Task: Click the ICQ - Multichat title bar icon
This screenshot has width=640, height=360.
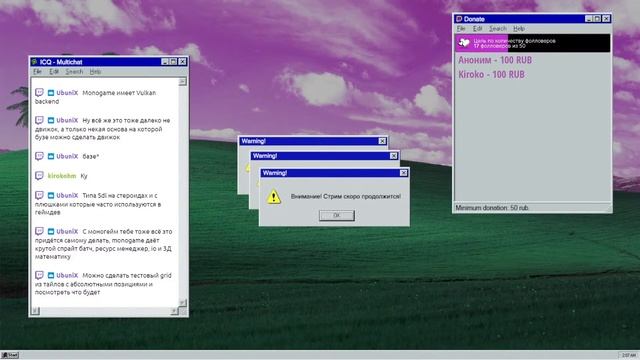Action: point(35,62)
